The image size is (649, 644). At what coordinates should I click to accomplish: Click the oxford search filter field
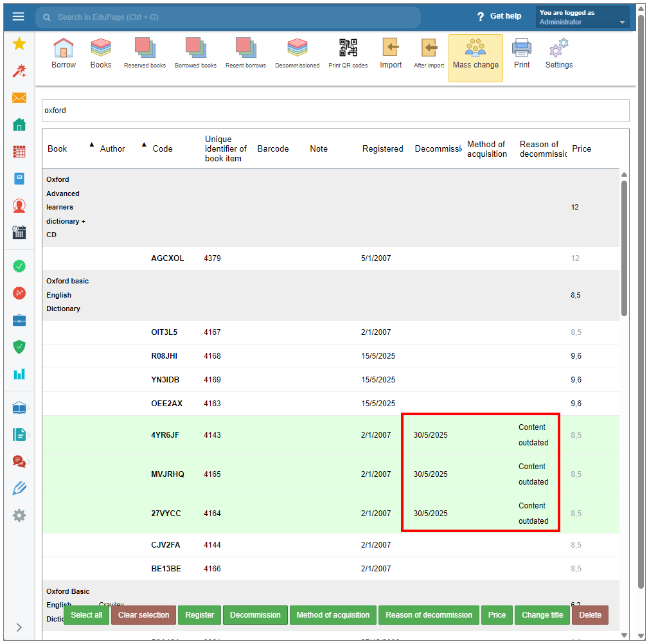pos(335,111)
